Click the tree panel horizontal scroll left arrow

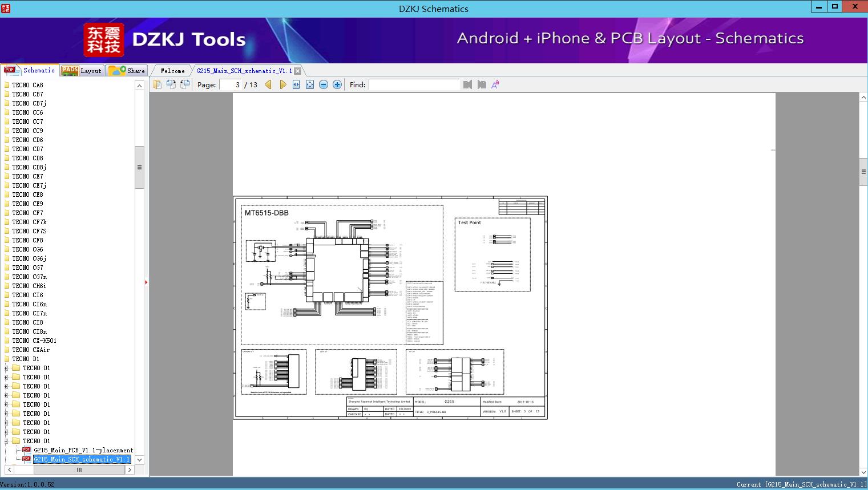click(9, 469)
